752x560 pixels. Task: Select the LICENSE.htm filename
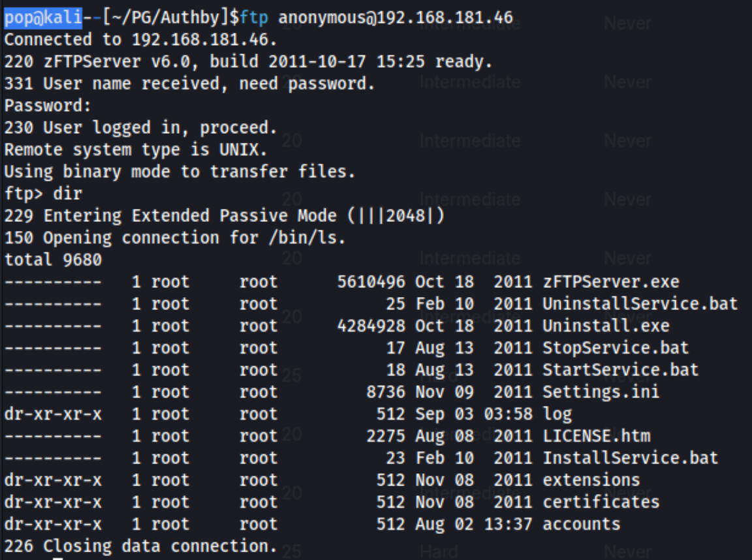pyautogui.click(x=596, y=436)
